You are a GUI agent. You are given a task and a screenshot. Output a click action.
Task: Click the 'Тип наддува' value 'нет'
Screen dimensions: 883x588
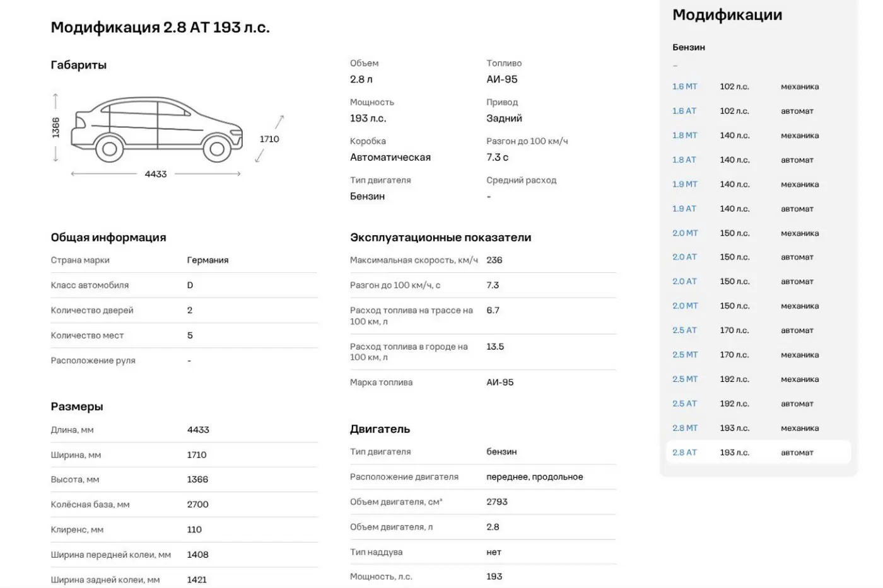pos(494,552)
